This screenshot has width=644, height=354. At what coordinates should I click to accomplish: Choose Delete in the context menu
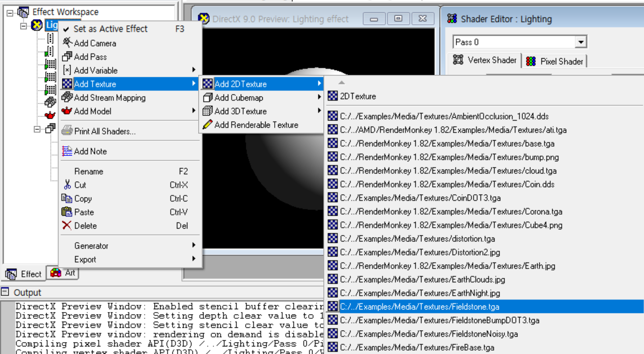[130, 226]
